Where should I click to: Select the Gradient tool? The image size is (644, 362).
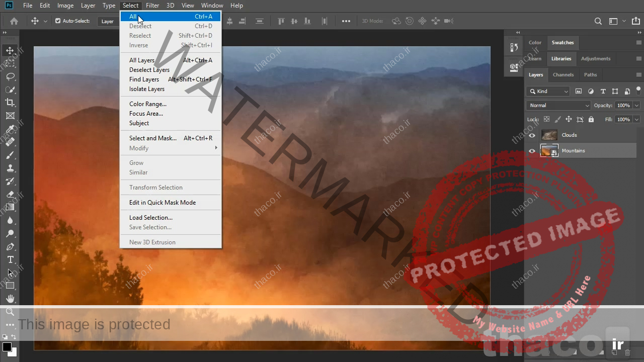[10, 207]
